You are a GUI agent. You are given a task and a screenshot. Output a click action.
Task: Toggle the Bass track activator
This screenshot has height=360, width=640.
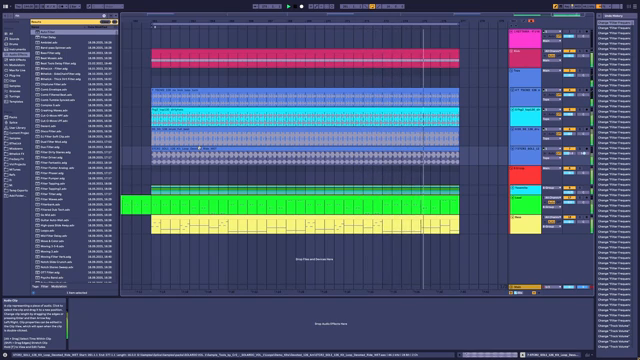[569, 218]
